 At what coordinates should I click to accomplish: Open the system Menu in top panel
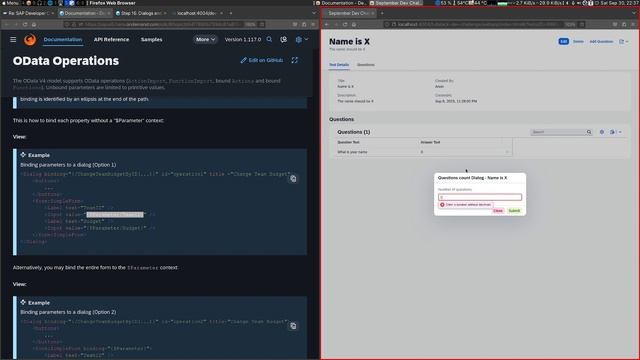tap(10, 3)
